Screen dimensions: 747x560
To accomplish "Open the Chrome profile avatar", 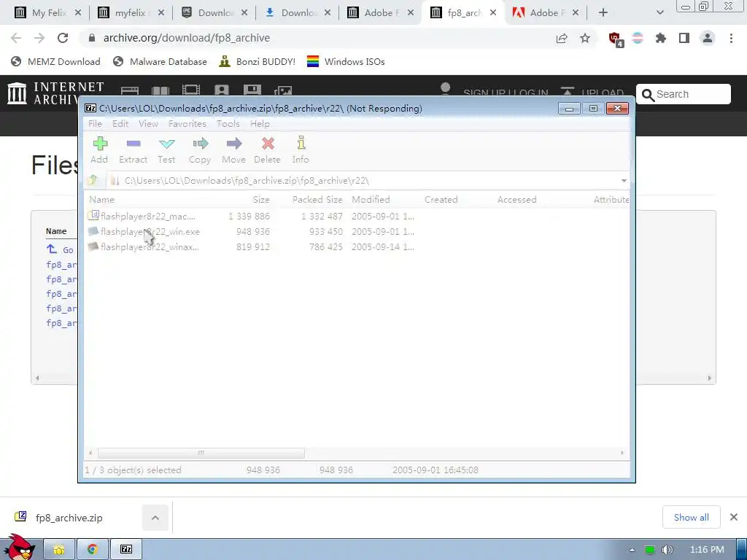I will (x=708, y=38).
